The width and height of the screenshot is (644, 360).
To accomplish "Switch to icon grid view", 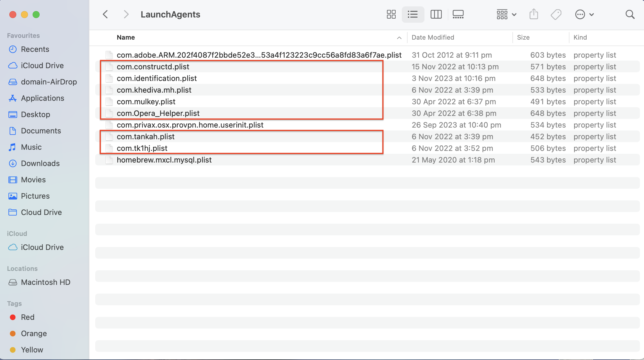I will [x=391, y=14].
